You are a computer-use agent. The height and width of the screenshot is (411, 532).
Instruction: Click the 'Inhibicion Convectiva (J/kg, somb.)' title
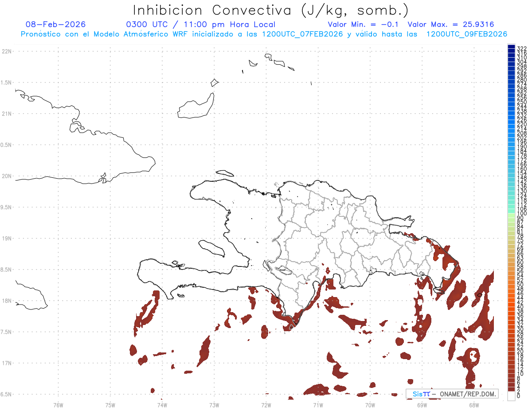pyautogui.click(x=270, y=10)
